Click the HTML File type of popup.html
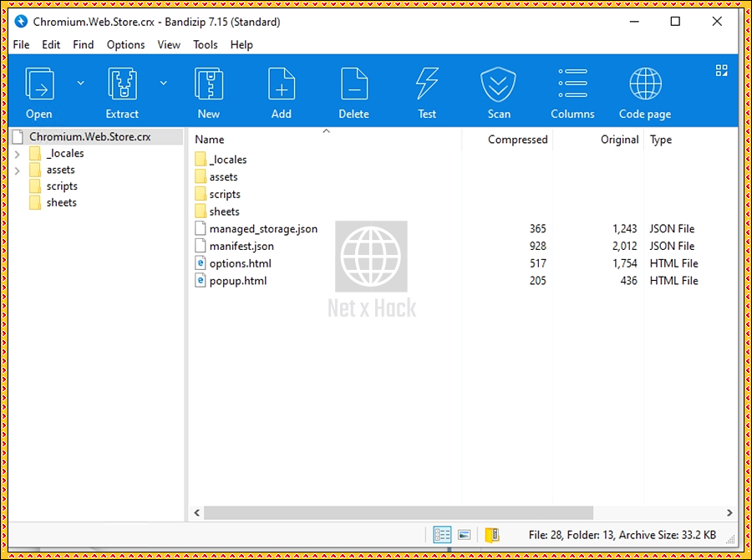Viewport: 752px width, 560px height. 673,280
